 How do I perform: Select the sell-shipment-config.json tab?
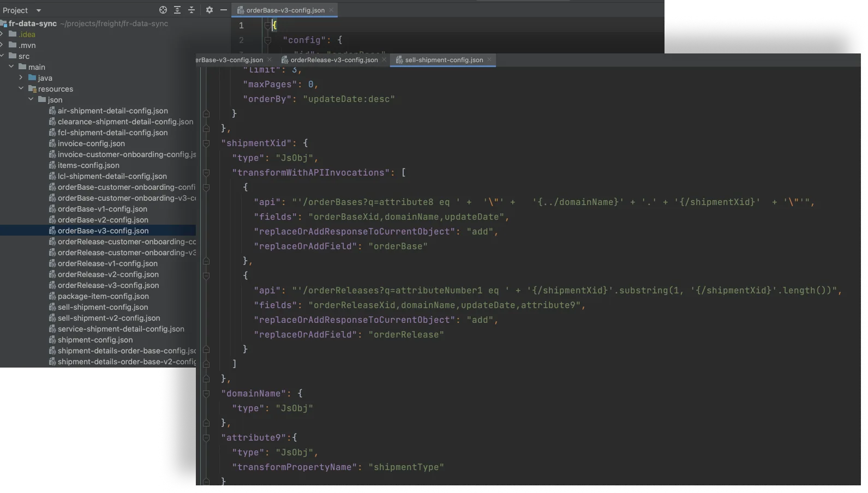444,60
